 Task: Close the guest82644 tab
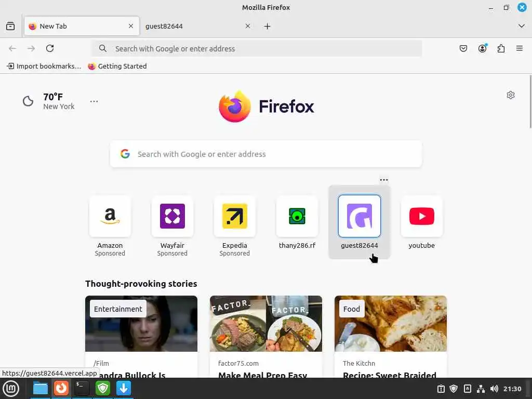(x=248, y=26)
